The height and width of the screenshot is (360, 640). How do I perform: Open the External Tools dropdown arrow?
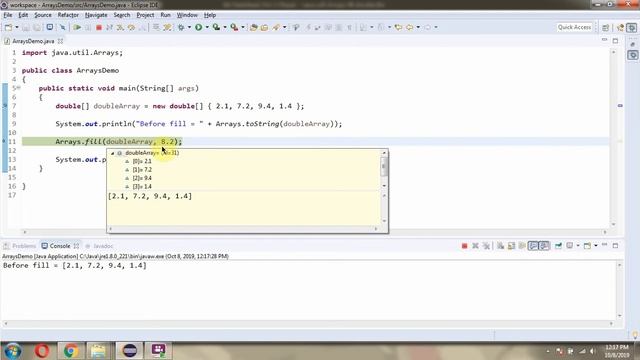tap(243, 27)
